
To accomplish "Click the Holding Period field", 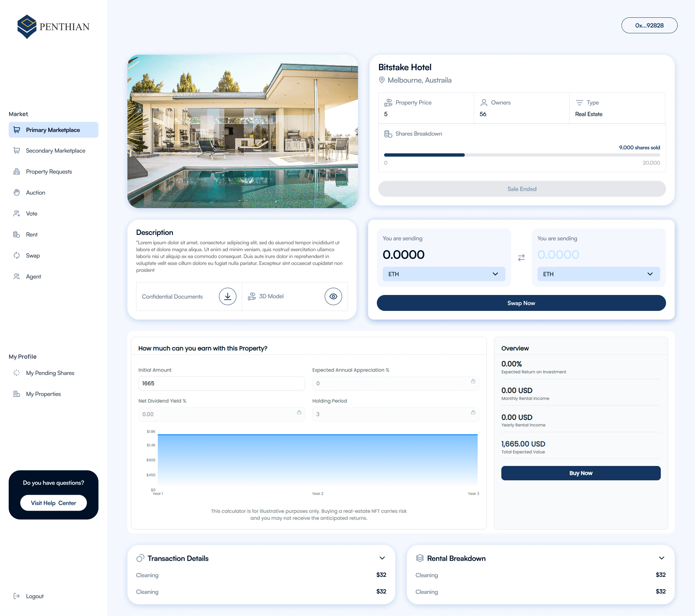I will [x=396, y=414].
